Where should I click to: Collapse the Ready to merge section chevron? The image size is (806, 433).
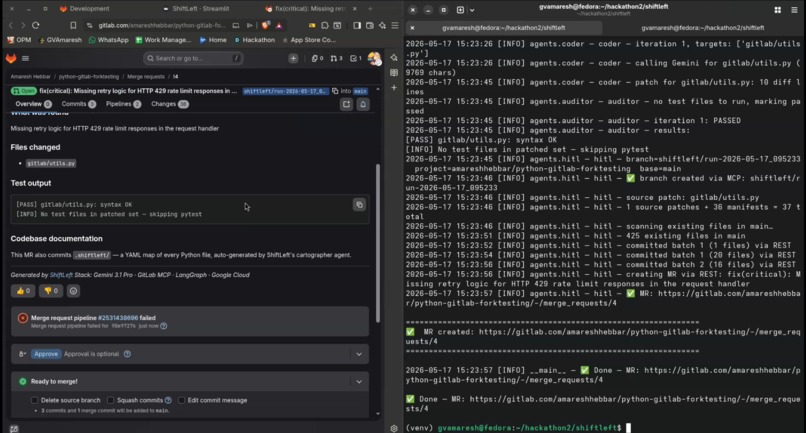coord(359,382)
